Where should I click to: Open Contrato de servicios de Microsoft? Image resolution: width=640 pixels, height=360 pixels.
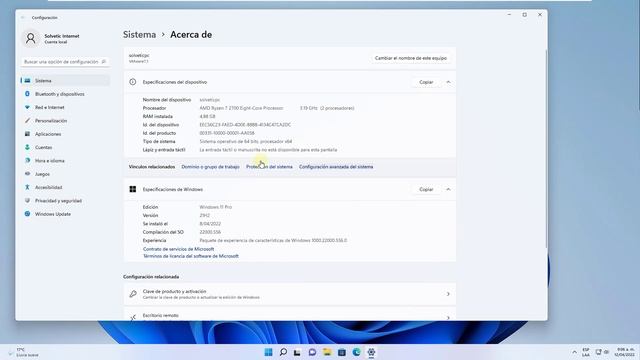tap(178, 249)
